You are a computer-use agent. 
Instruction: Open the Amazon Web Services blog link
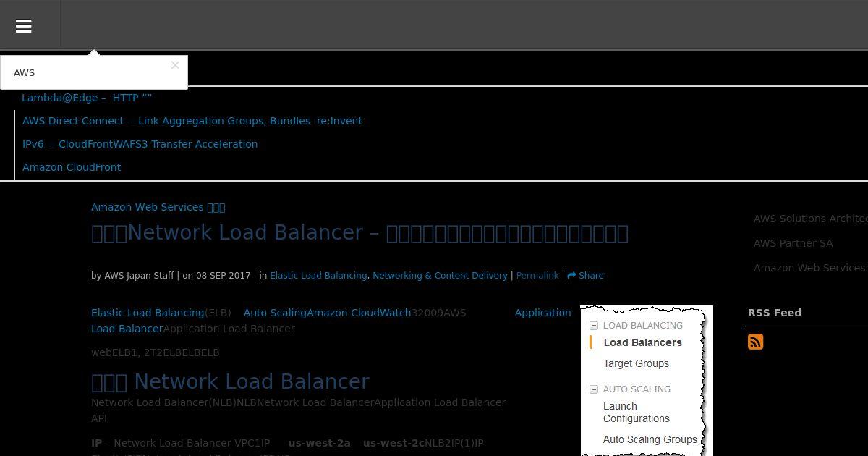(158, 207)
